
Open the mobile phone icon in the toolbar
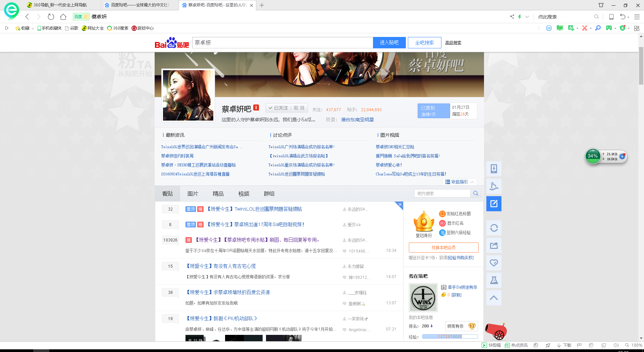611,17
